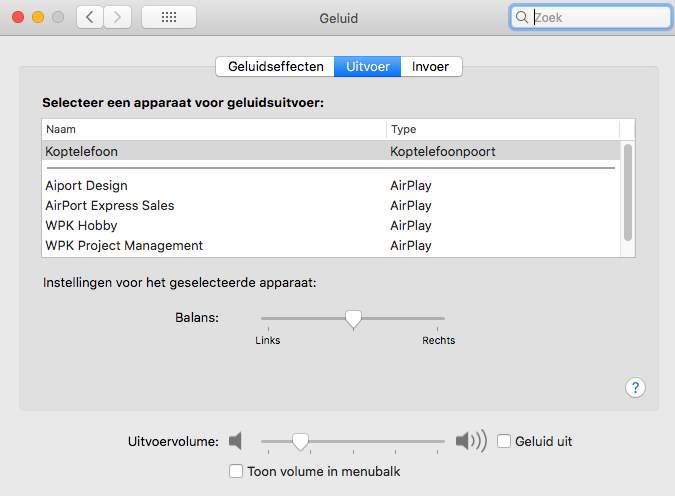This screenshot has width=675, height=496.
Task: Enable the Geluid uit checkbox
Action: pos(505,441)
